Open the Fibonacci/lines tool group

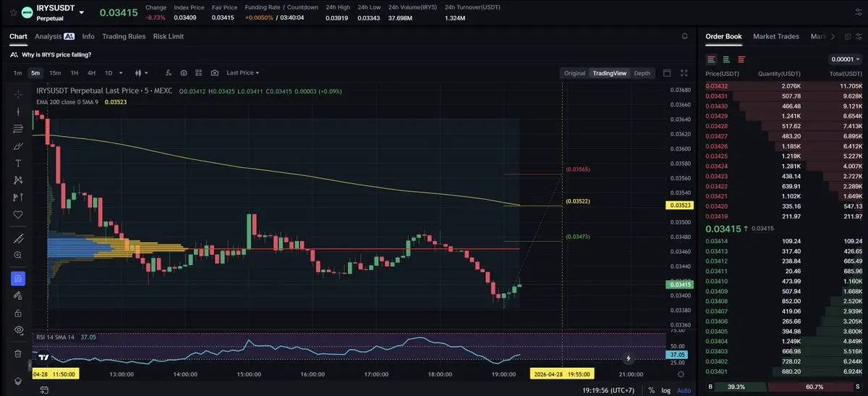coord(18,129)
